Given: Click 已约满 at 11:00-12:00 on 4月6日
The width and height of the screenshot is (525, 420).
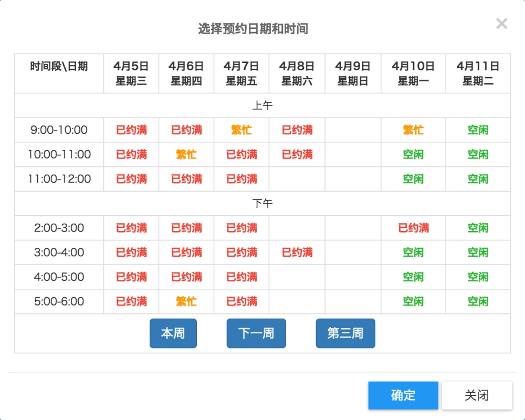Looking at the screenshot, I should point(186,179).
